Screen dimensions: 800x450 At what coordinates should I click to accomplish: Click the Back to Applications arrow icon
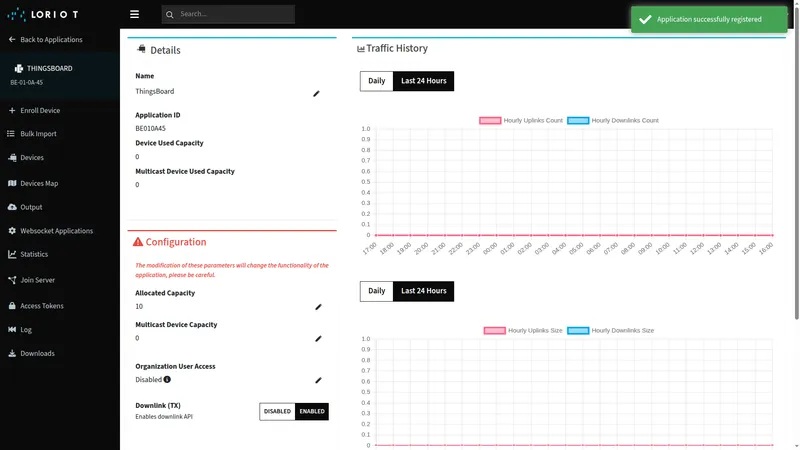12,39
